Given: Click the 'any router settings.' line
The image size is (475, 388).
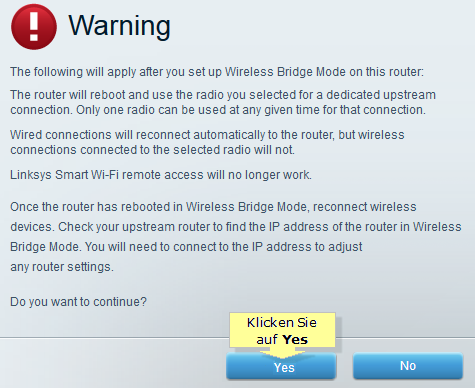Looking at the screenshot, I should point(62,267).
